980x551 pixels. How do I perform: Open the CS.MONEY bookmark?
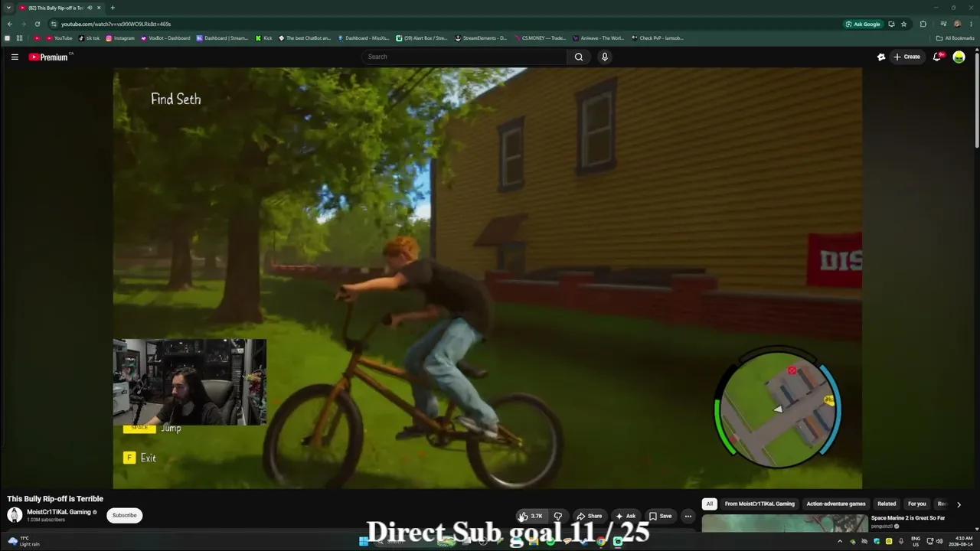click(x=540, y=38)
